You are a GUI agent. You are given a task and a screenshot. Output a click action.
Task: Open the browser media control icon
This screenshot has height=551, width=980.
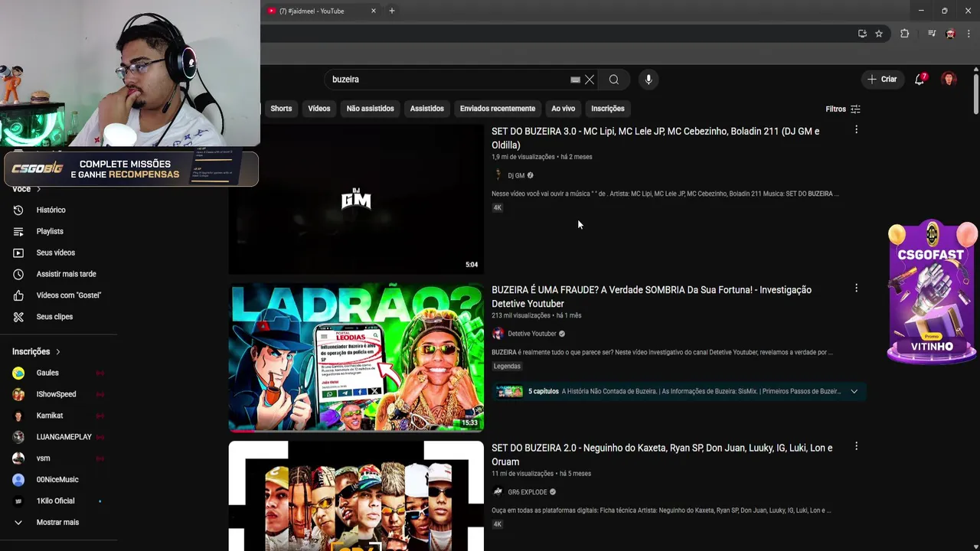click(x=932, y=34)
